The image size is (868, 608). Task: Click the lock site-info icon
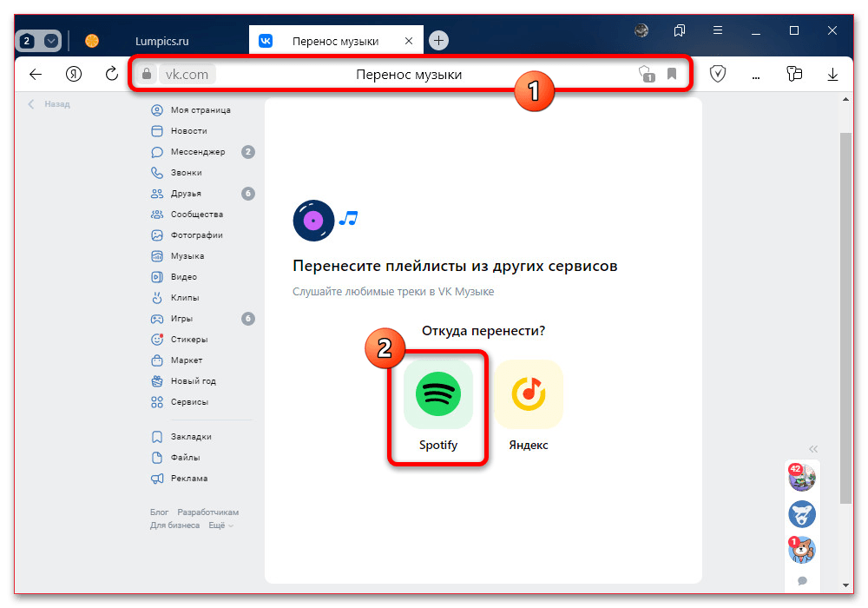(x=147, y=74)
